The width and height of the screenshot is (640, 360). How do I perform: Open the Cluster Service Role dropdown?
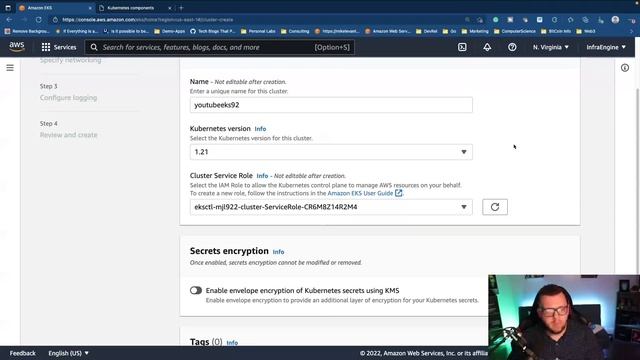pyautogui.click(x=331, y=207)
